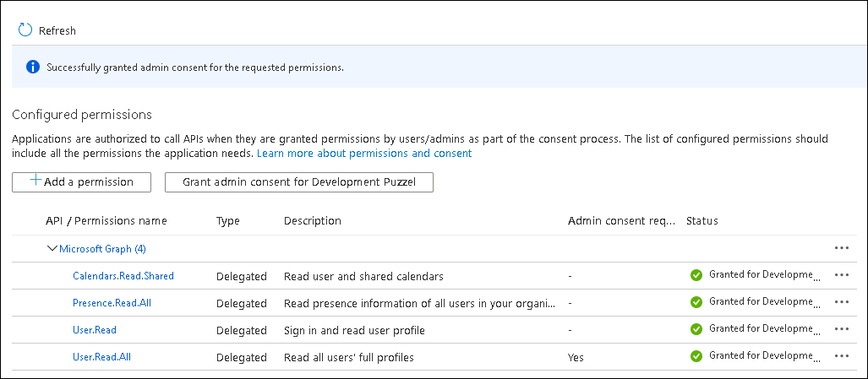The image size is (868, 379).
Task: Click the green granted checkmark for Calendars.Read.Shared
Action: [696, 276]
